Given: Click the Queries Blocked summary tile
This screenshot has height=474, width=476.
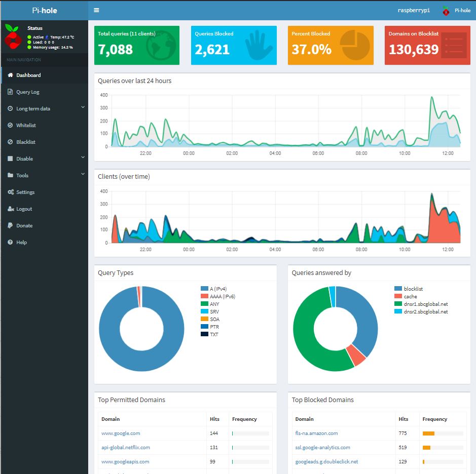Looking at the screenshot, I should [234, 46].
